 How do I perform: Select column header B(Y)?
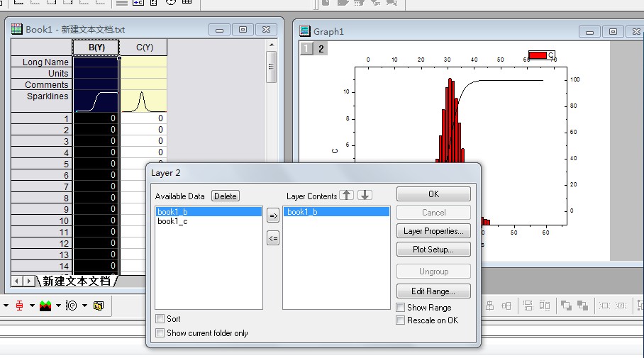96,47
